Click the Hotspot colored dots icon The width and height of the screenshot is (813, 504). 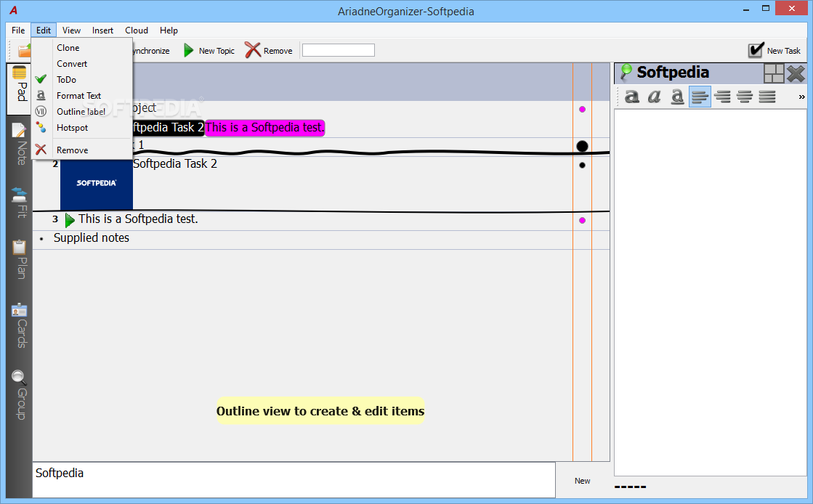(41, 128)
